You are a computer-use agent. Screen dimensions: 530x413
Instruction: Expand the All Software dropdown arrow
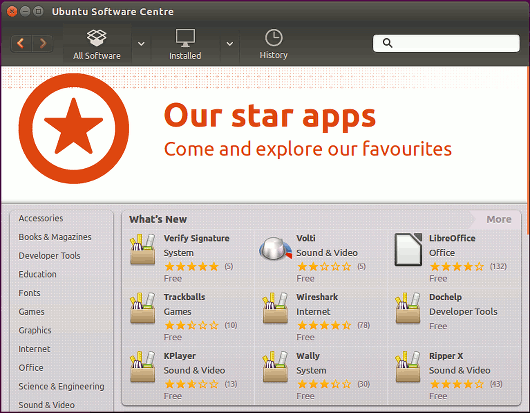coord(141,44)
